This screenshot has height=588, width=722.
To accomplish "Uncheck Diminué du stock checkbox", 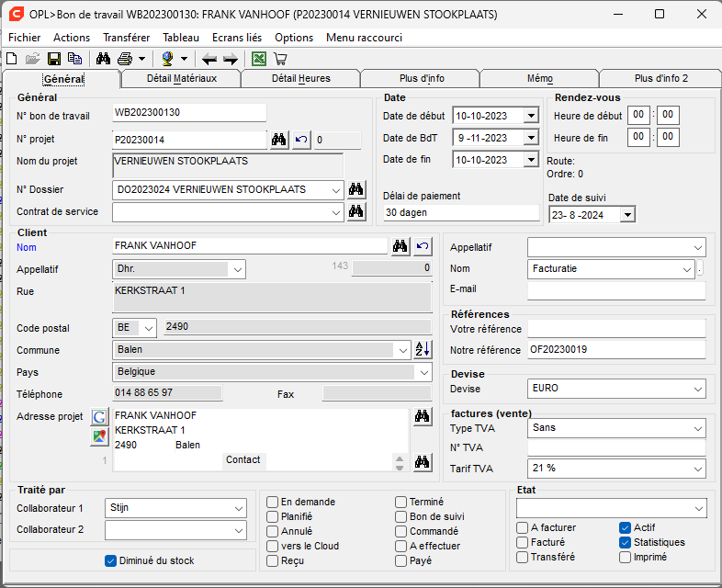I will coord(110,560).
